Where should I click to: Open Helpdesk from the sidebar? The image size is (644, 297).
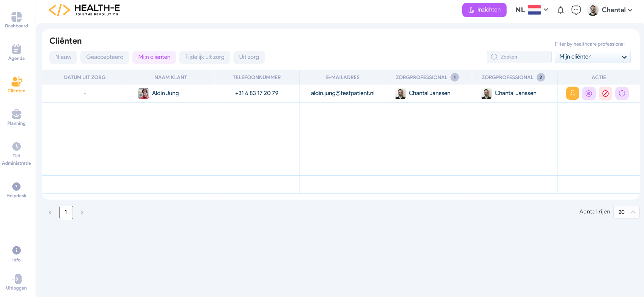point(16,190)
